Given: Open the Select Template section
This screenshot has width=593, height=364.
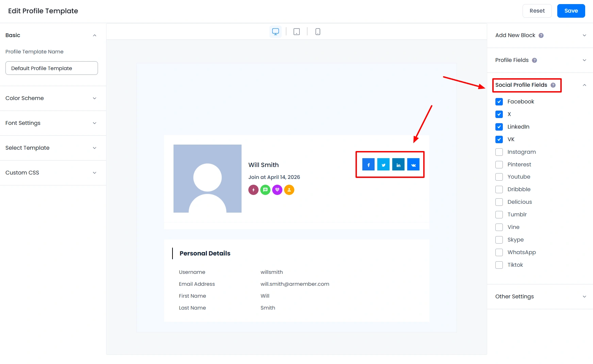Looking at the screenshot, I should [x=51, y=148].
